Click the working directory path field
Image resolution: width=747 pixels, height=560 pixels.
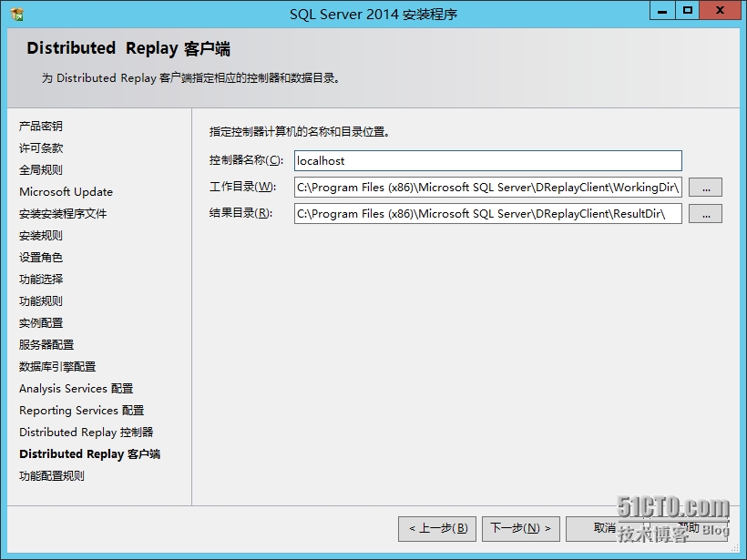pos(488,188)
